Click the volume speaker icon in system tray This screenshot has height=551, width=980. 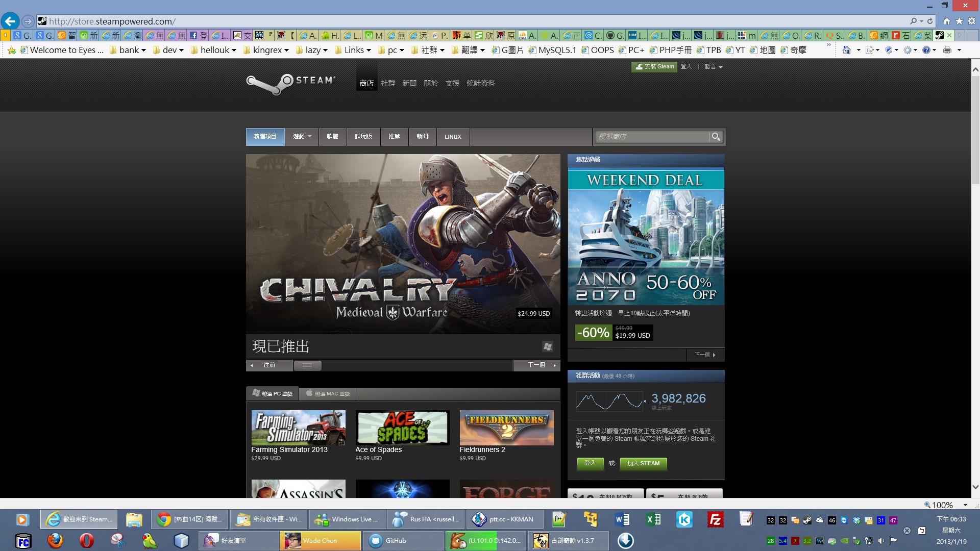(881, 541)
